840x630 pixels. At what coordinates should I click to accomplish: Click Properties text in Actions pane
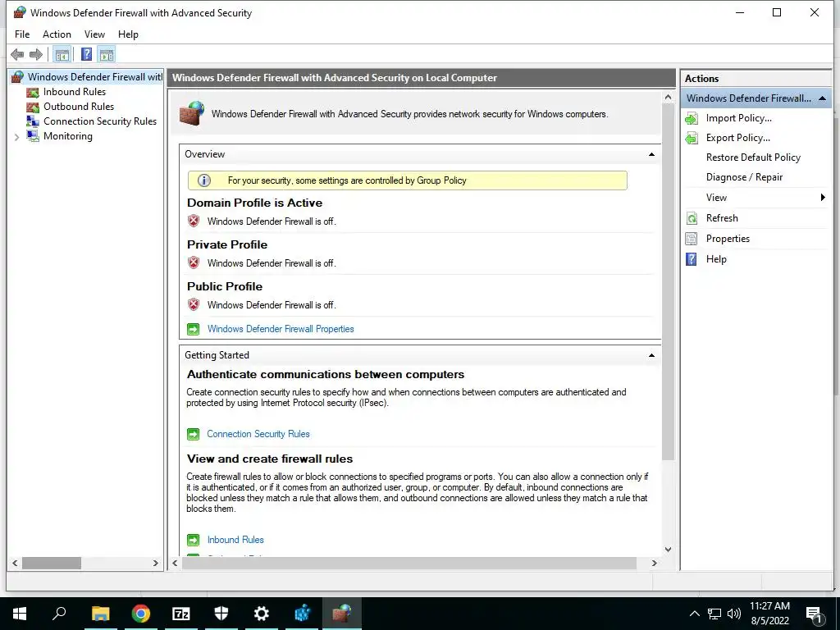[x=728, y=239]
